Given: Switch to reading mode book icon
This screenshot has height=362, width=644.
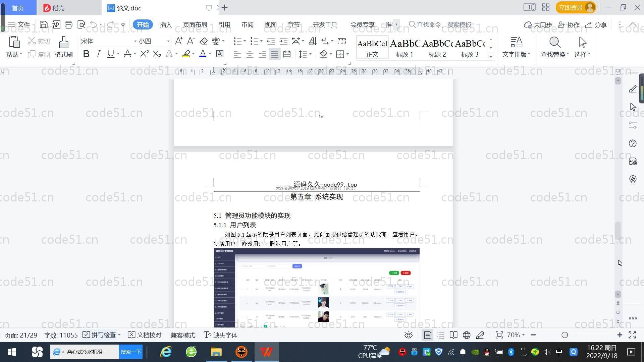Looking at the screenshot, I should point(453,335).
